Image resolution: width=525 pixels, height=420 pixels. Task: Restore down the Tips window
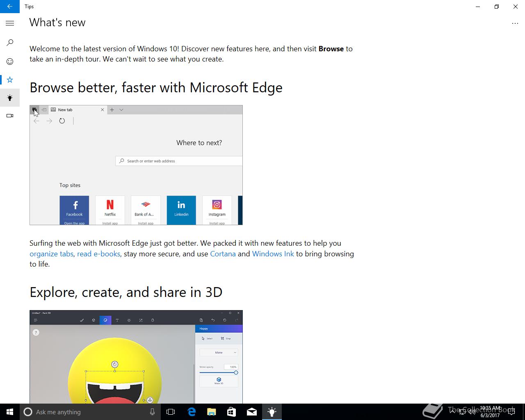[x=496, y=7]
